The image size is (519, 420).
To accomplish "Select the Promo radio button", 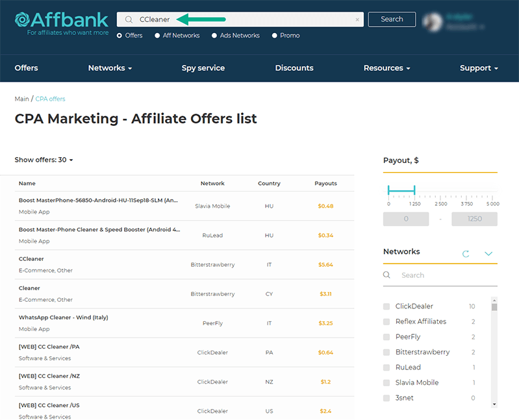I will pyautogui.click(x=274, y=36).
